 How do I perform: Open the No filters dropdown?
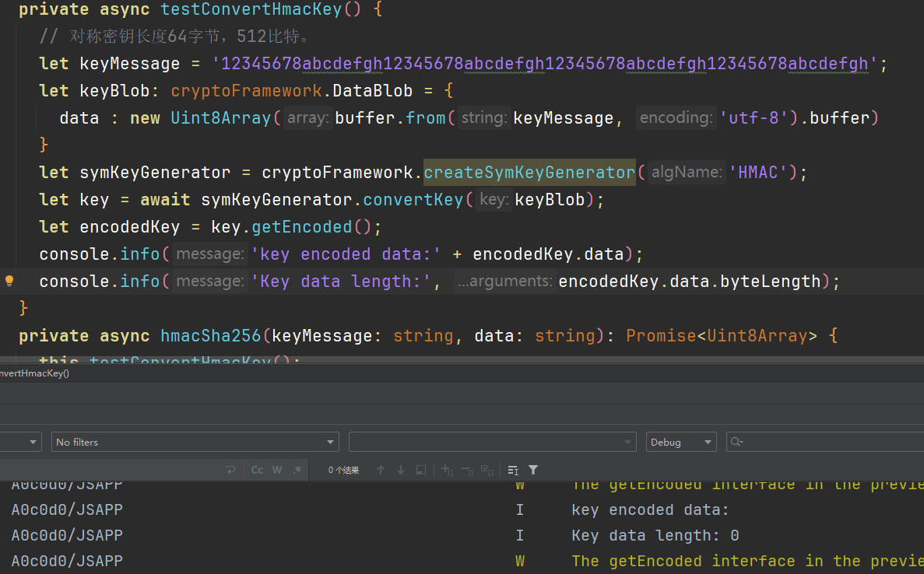coord(195,442)
